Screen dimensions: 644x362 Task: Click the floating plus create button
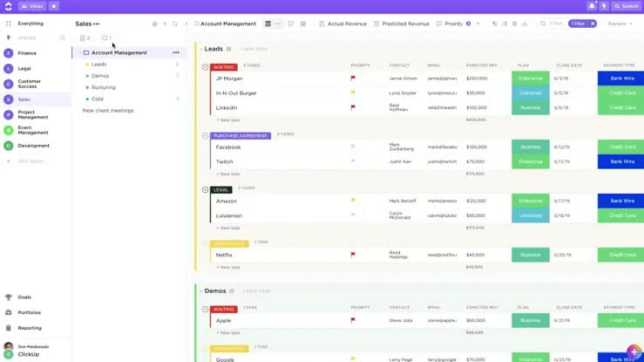[634, 352]
